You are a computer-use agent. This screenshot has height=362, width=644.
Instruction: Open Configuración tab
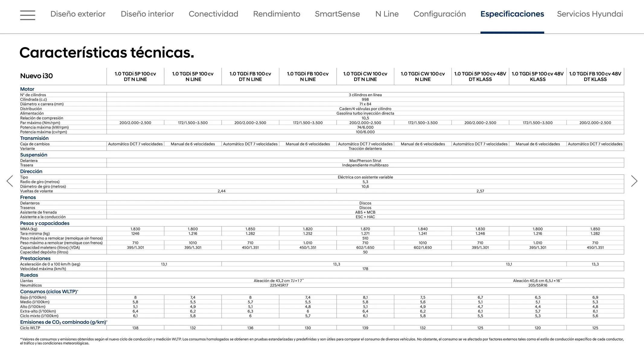coord(439,14)
